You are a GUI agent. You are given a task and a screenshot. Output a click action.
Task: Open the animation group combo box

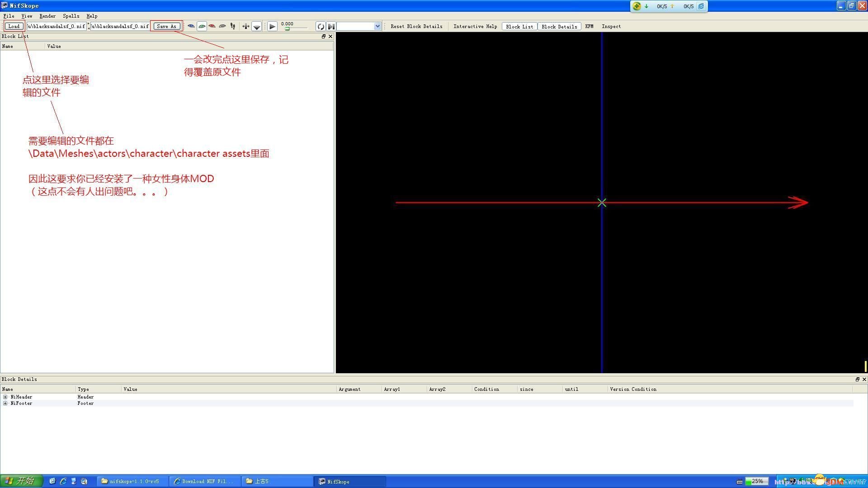[x=359, y=27]
